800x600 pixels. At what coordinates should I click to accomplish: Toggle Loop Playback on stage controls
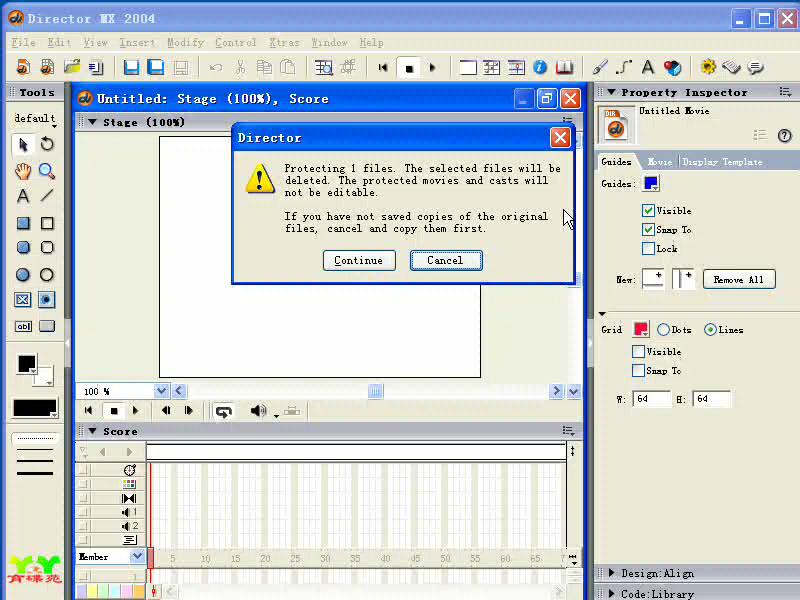coord(223,411)
